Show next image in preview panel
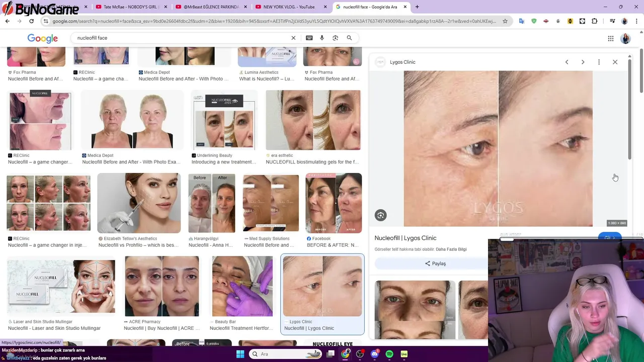644x362 pixels. (x=583, y=62)
